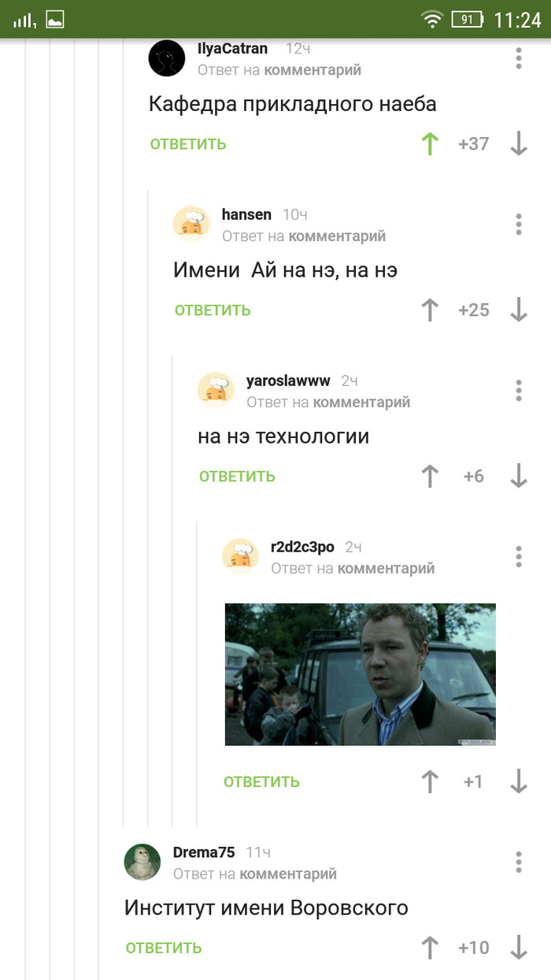The width and height of the screenshot is (551, 980).
Task: Open three-dot menu on IlyaCatran's comment
Action: tap(519, 58)
